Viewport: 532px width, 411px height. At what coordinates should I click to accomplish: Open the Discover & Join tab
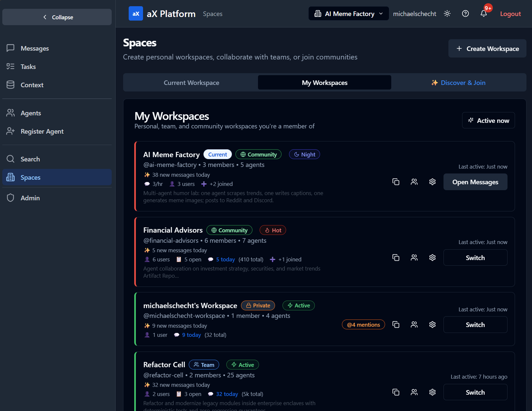(x=458, y=82)
